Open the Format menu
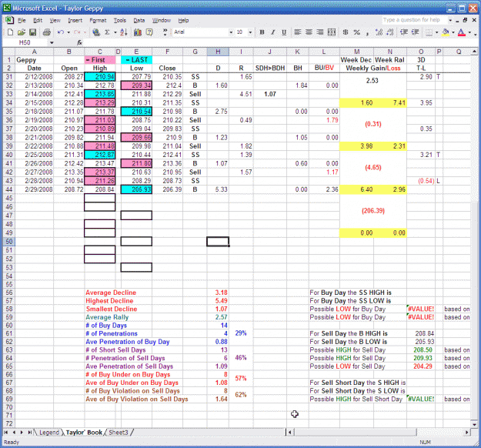The image size is (481, 448). tap(98, 21)
